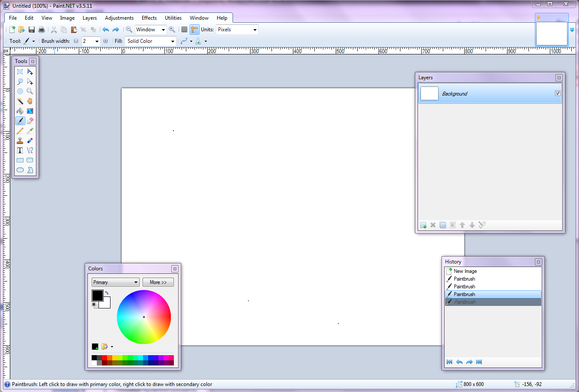579x392 pixels.
Task: Click the Redo arrow in the toolbar
Action: pos(116,30)
